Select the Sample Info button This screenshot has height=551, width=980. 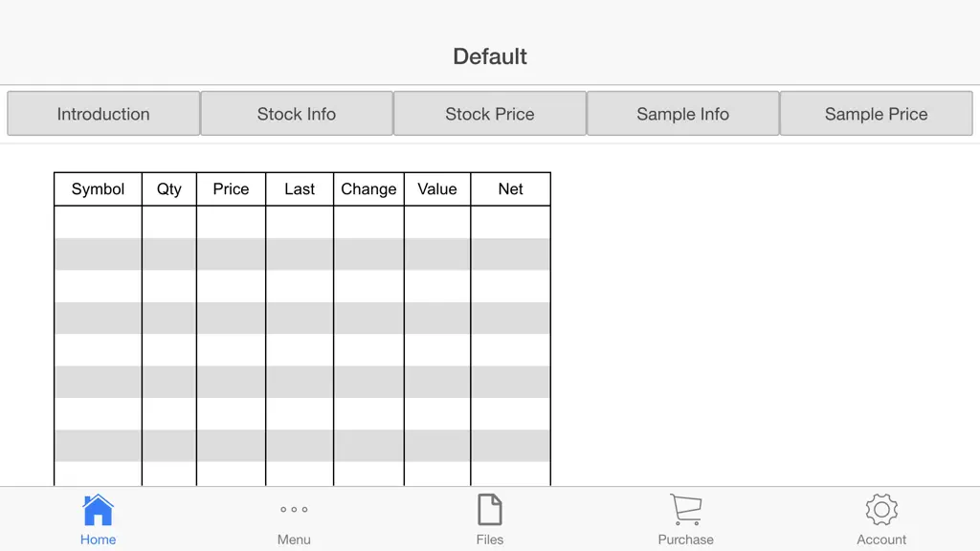click(683, 114)
